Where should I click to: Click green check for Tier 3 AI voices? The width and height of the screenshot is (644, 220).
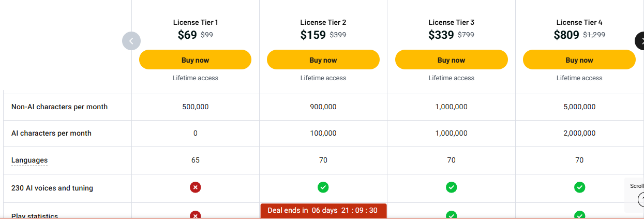coord(451,187)
